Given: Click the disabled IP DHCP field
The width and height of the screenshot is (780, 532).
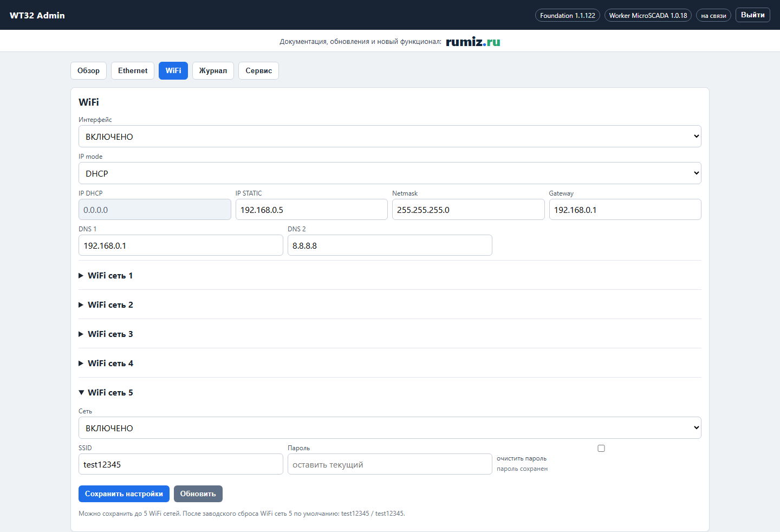Looking at the screenshot, I should coord(155,210).
